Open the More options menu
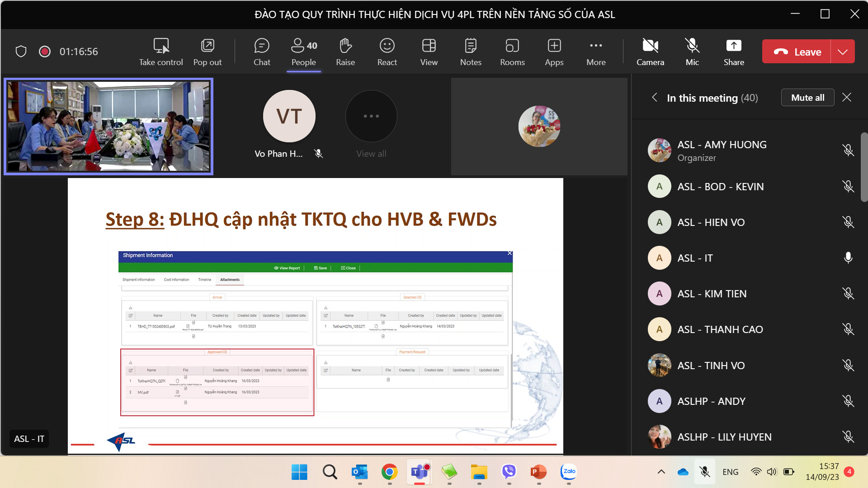The image size is (868, 488). click(x=596, y=52)
